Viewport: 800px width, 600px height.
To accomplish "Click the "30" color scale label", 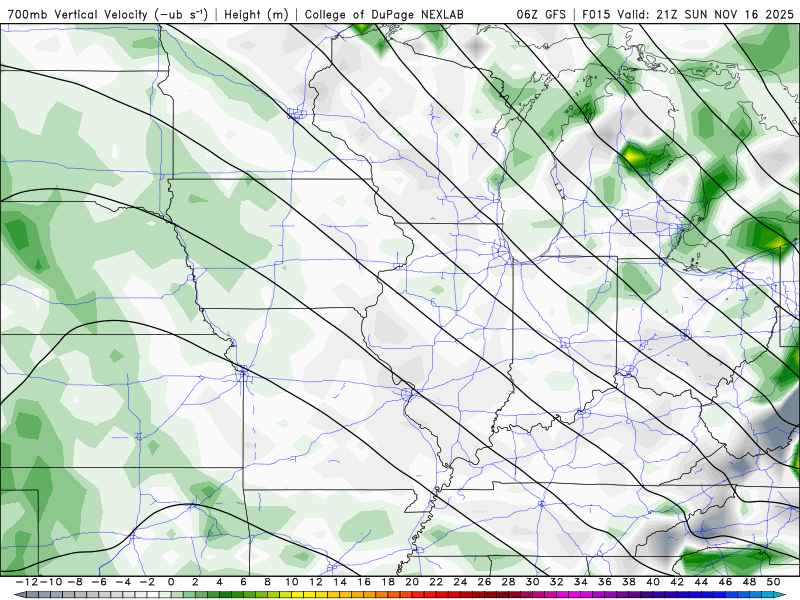I will click(x=532, y=582).
